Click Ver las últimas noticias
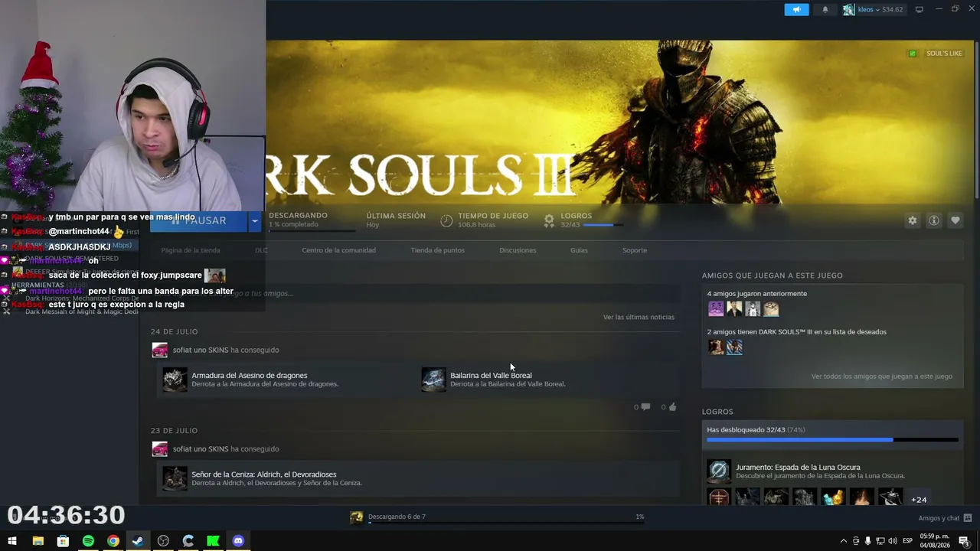Image resolution: width=980 pixels, height=551 pixels. [x=639, y=317]
